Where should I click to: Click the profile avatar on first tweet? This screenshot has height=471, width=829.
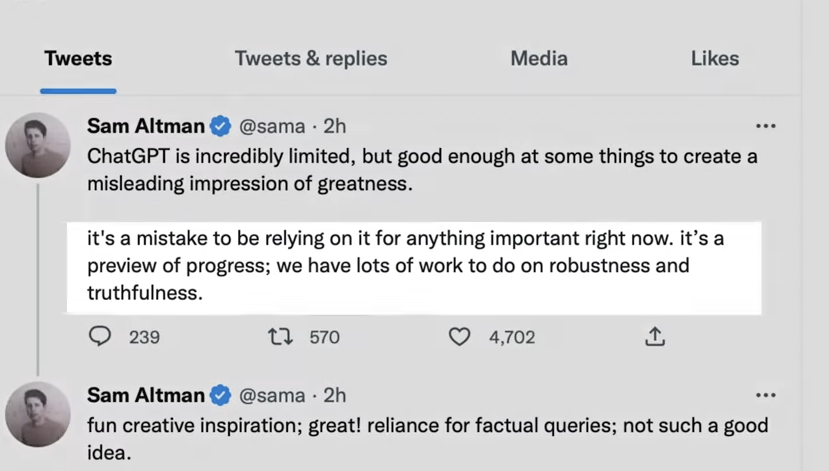pyautogui.click(x=38, y=145)
